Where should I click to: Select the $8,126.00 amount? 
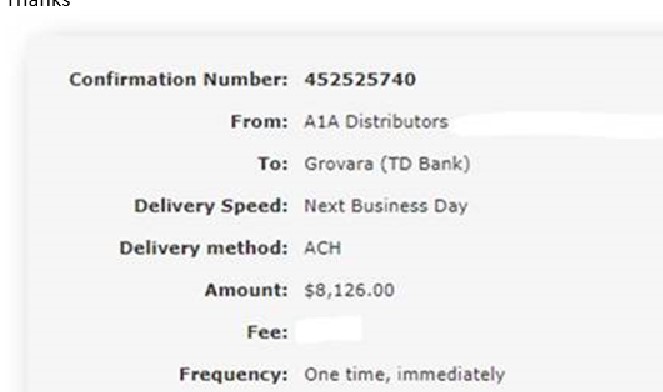(x=349, y=291)
